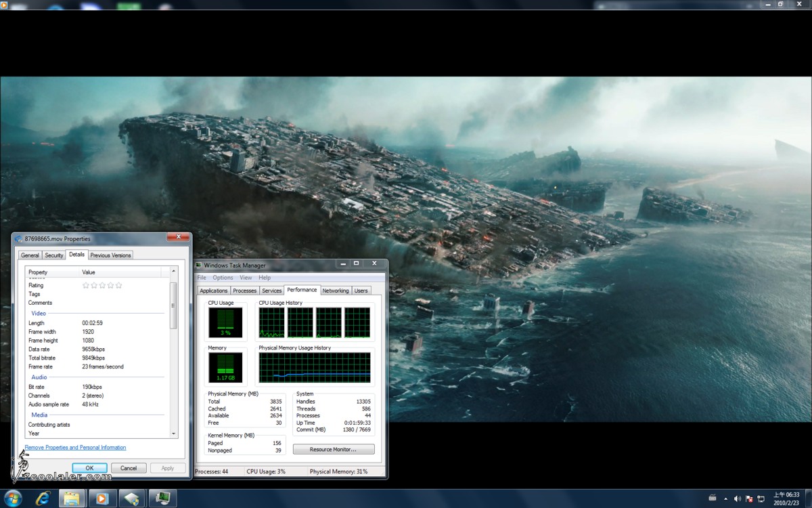
Task: Click Cancel in Properties dialog
Action: click(x=129, y=468)
